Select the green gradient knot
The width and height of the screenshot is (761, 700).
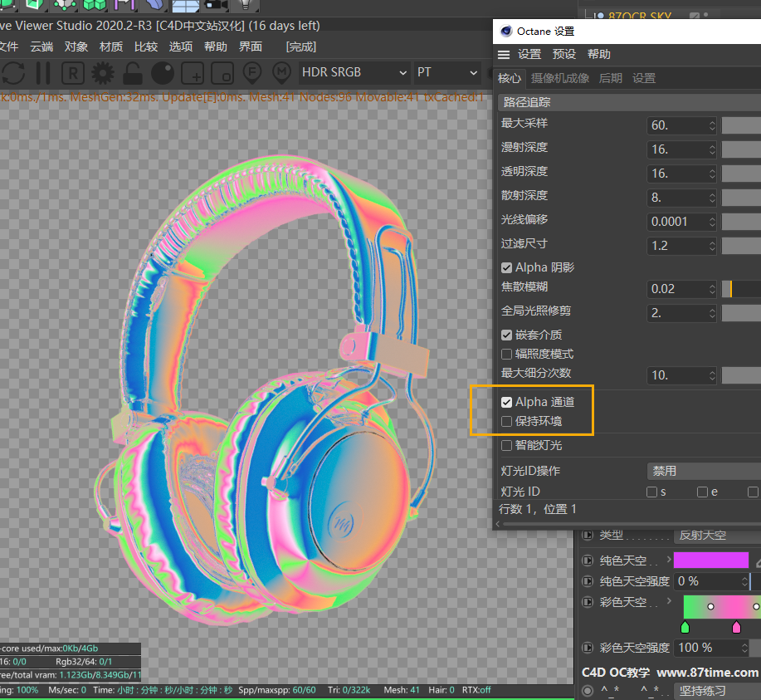(685, 627)
